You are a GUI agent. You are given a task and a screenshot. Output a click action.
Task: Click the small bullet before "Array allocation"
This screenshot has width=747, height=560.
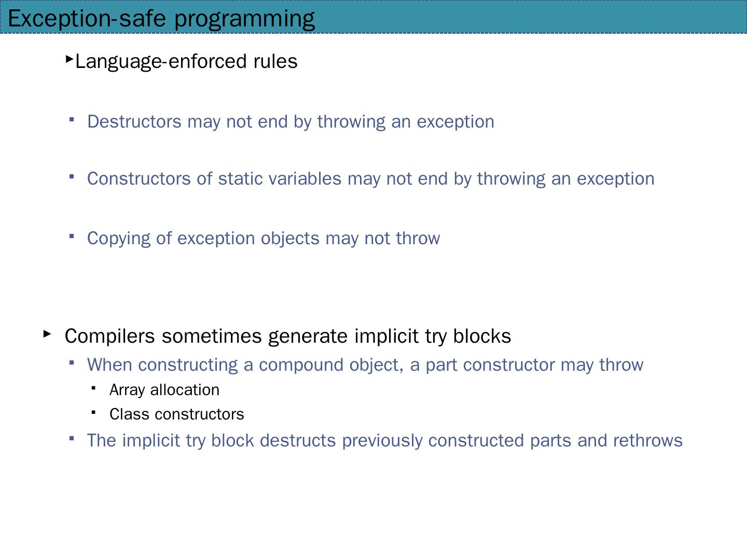pos(93,387)
